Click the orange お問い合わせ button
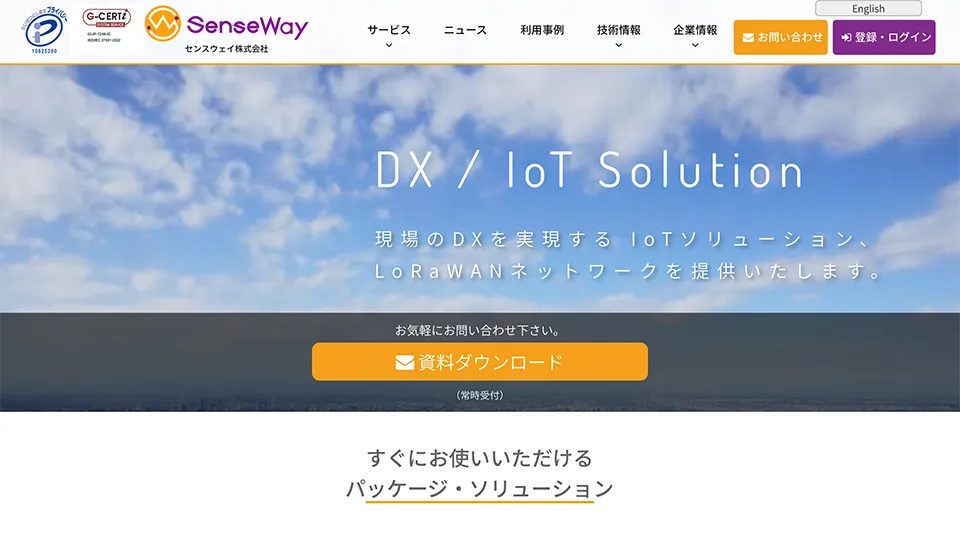 click(x=781, y=37)
